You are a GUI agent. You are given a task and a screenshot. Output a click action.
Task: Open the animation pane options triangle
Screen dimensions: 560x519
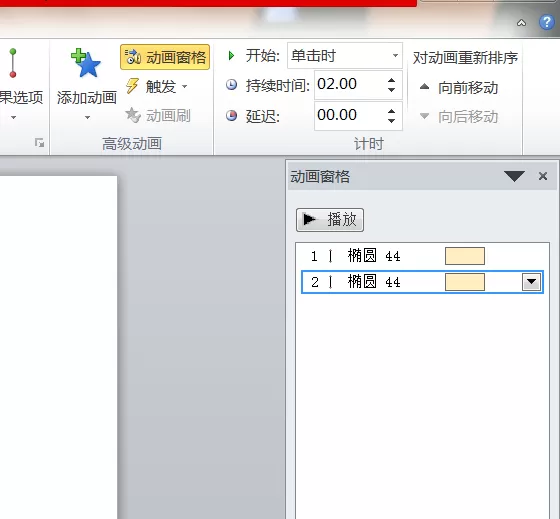coord(514,176)
